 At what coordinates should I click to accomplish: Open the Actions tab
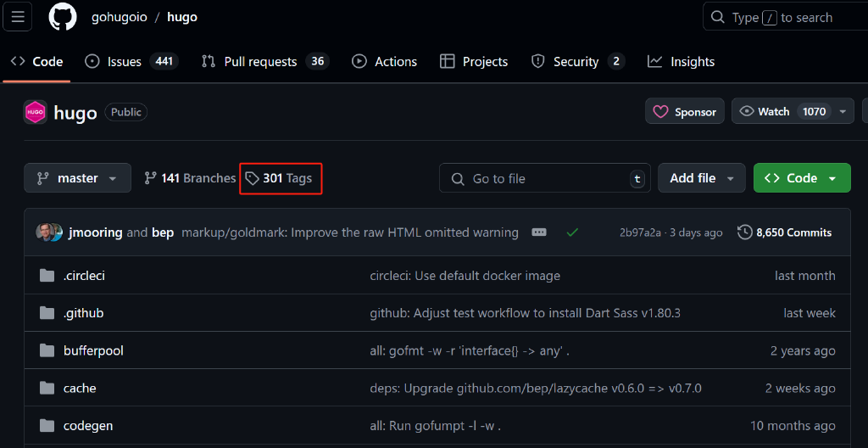(384, 62)
